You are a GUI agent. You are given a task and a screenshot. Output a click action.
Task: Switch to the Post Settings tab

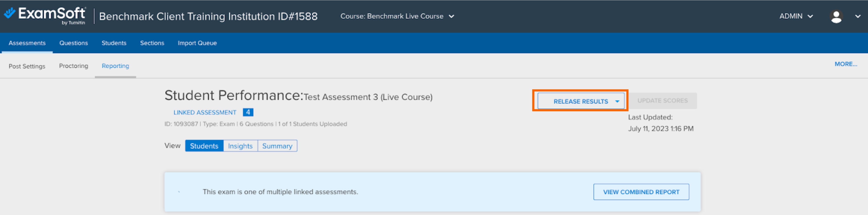pyautogui.click(x=27, y=66)
